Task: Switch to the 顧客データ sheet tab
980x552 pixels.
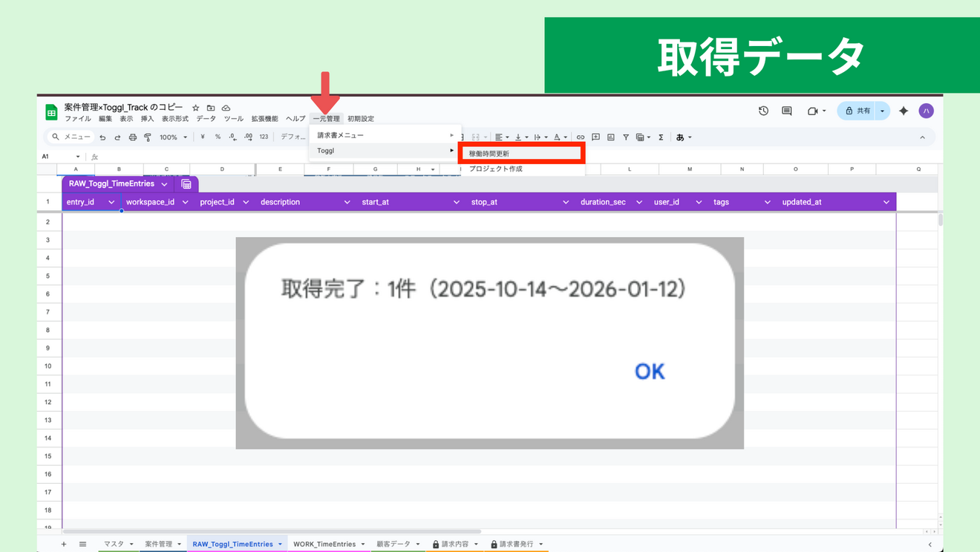Action: (397, 544)
